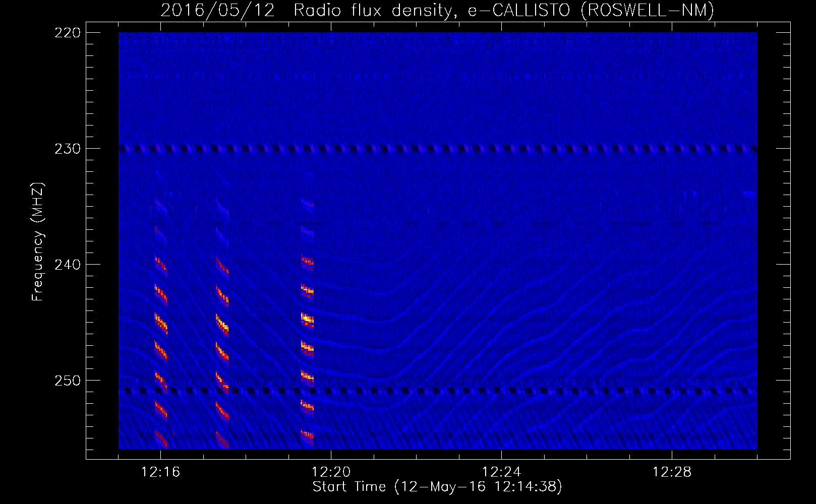The height and width of the screenshot is (504, 816).
Task: Select the '230' frequency axis label
Action: (x=68, y=149)
